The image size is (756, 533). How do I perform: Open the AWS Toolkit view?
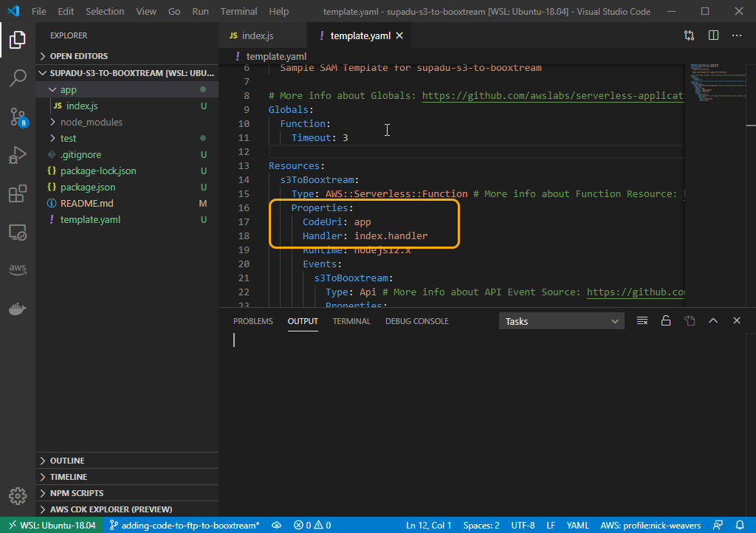(18, 269)
